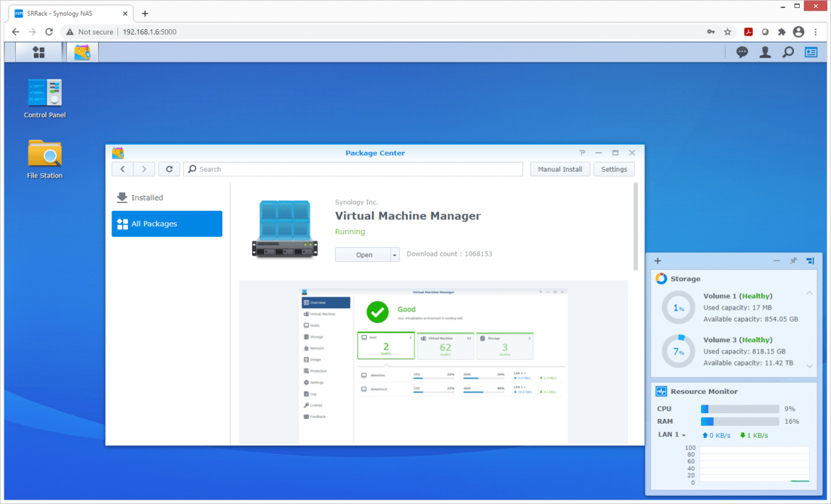
Task: Click the CPU usage bar
Action: [x=740, y=409]
